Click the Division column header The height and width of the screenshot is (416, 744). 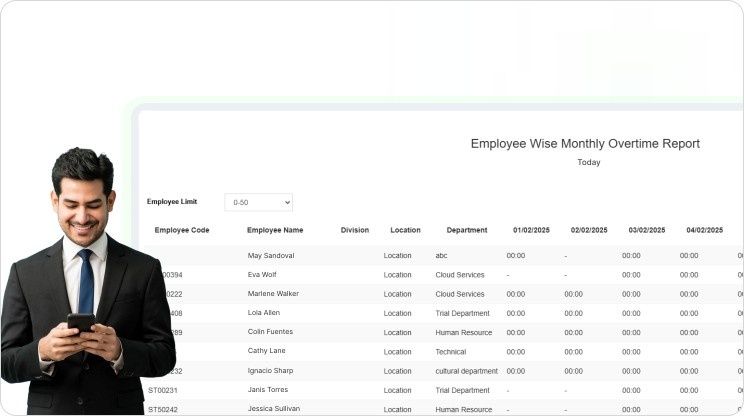click(355, 230)
